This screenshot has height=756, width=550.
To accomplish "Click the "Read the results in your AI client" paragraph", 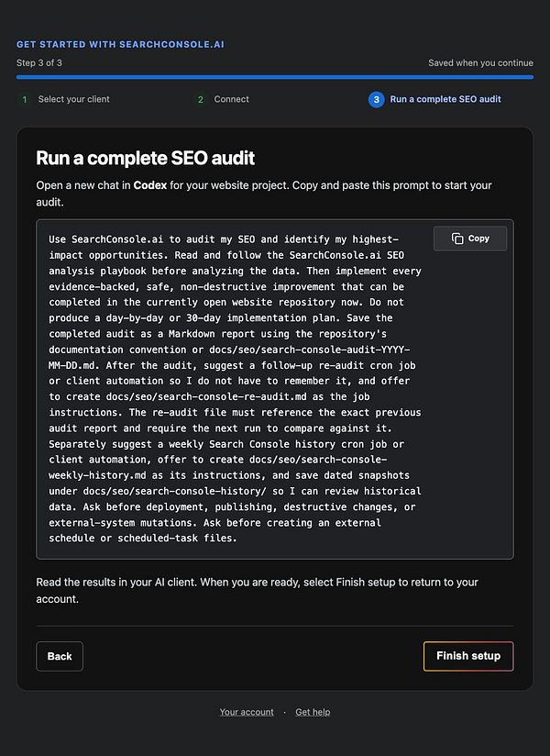I will (x=258, y=590).
